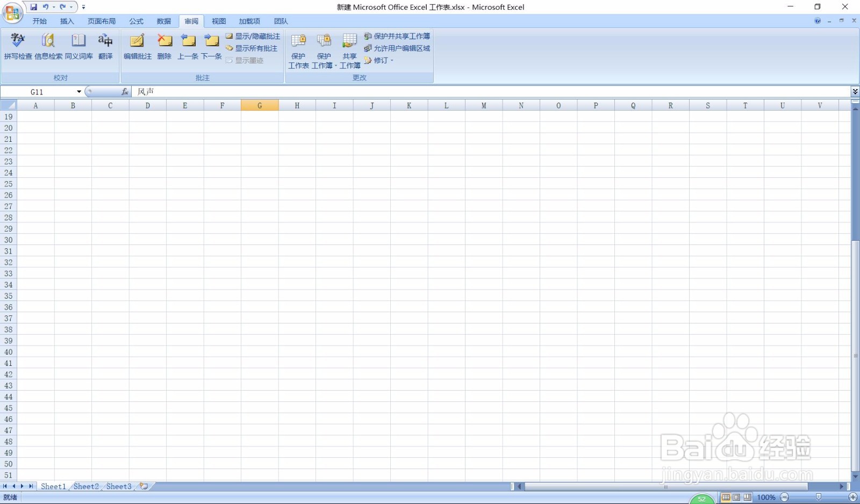The height and width of the screenshot is (504, 860).
Task: Open the 团队 tab
Action: click(x=281, y=21)
